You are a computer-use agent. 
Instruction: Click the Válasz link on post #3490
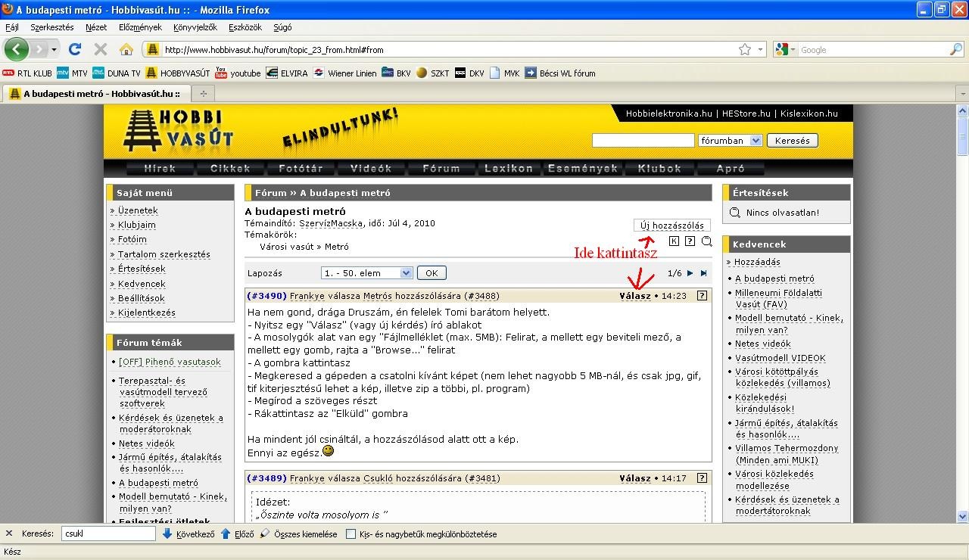[x=634, y=296]
